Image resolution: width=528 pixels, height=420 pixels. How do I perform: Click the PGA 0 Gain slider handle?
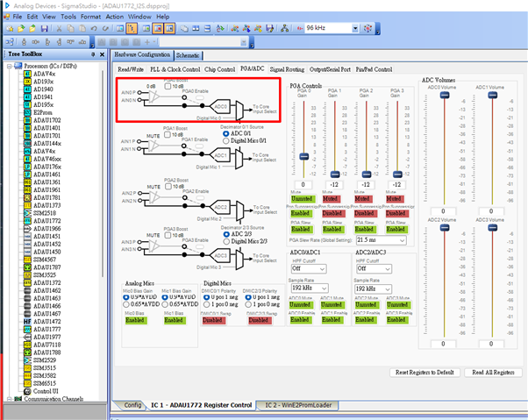[x=304, y=156]
